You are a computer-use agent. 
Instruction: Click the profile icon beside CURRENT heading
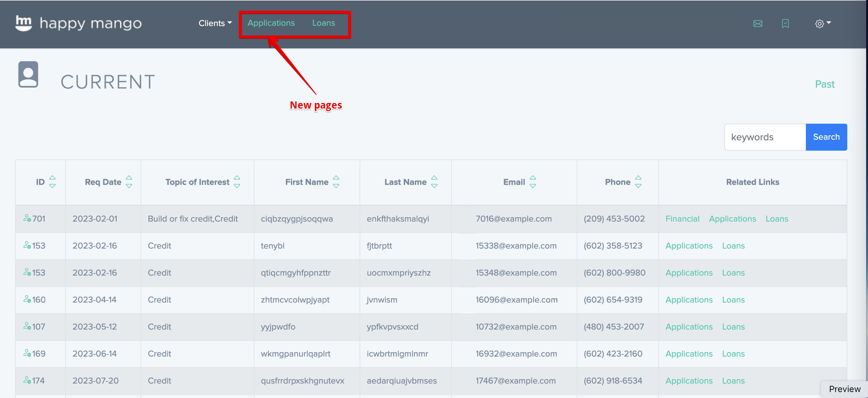pyautogui.click(x=28, y=75)
